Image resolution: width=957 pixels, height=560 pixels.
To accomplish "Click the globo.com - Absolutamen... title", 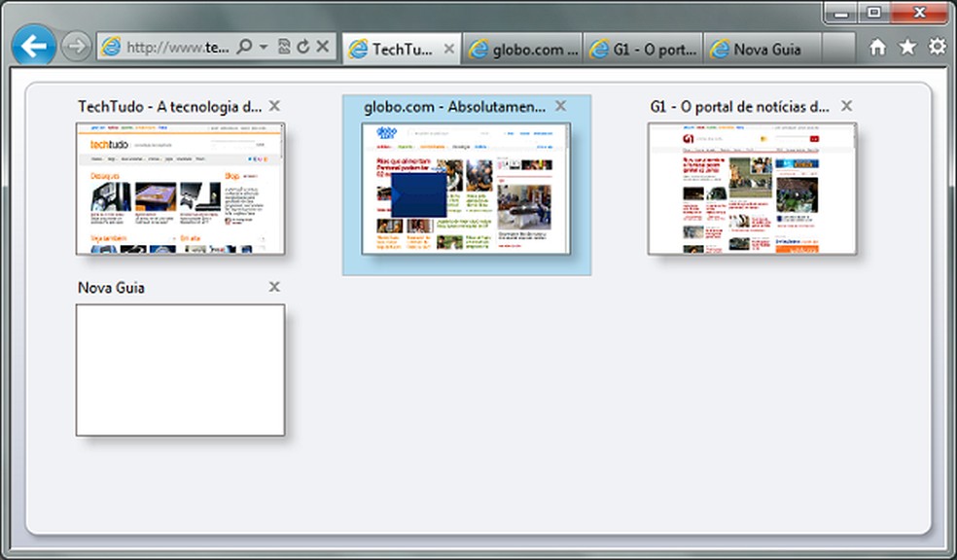I will point(455,106).
